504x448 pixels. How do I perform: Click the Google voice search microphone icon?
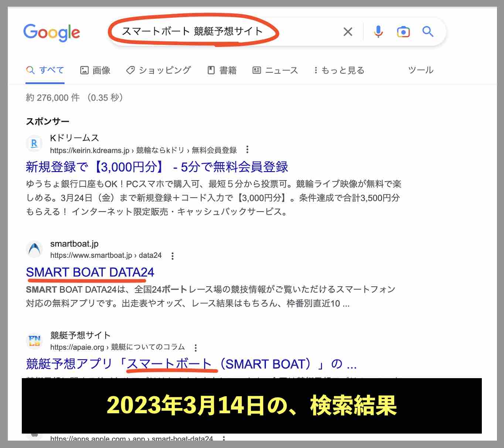point(378,32)
